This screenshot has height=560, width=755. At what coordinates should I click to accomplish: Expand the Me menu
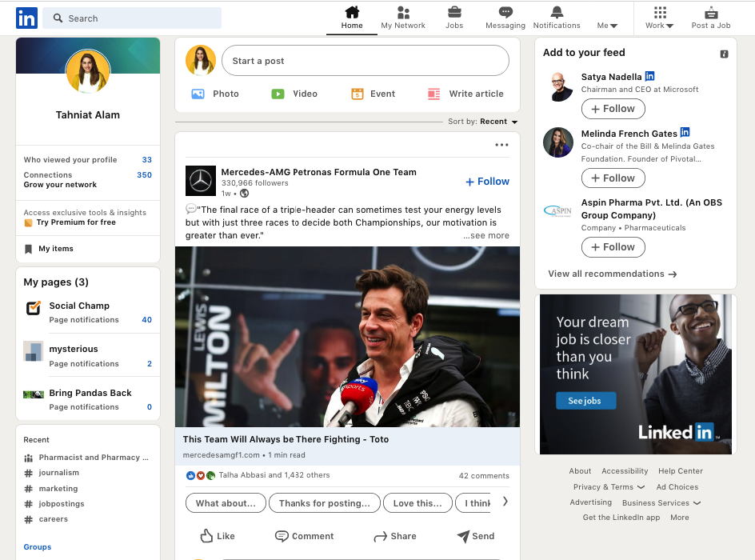click(607, 25)
